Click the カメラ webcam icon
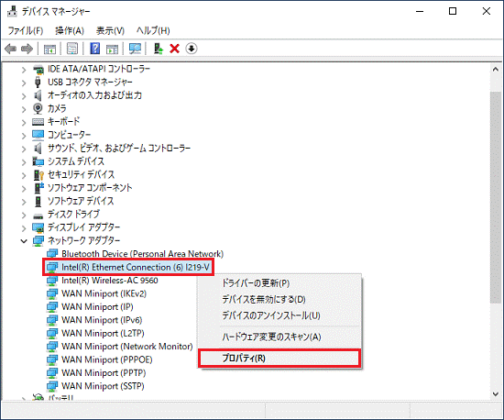Image resolution: width=504 pixels, height=420 pixels. click(38, 109)
